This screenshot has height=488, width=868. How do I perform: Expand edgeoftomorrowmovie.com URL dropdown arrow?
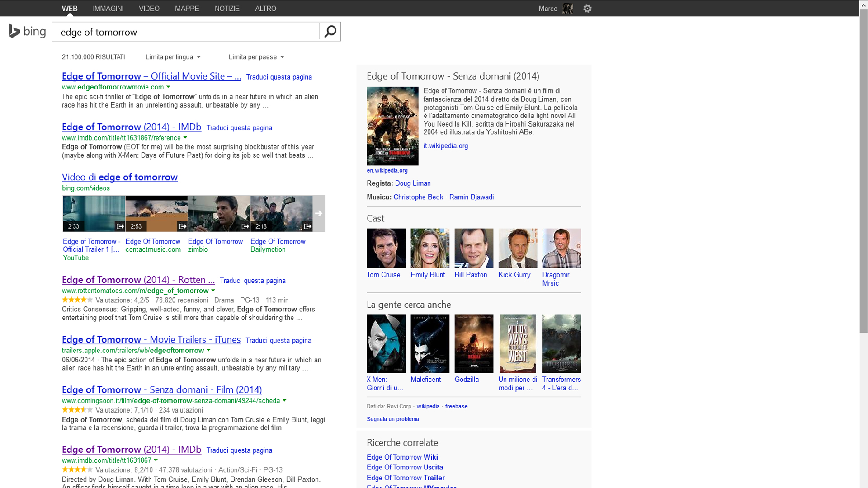[x=168, y=87]
